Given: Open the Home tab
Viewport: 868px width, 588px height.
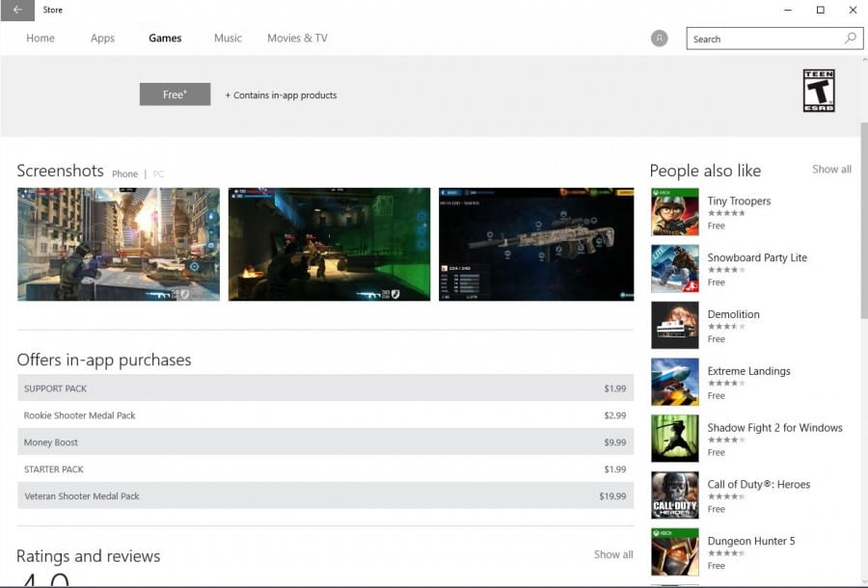Looking at the screenshot, I should point(40,38).
